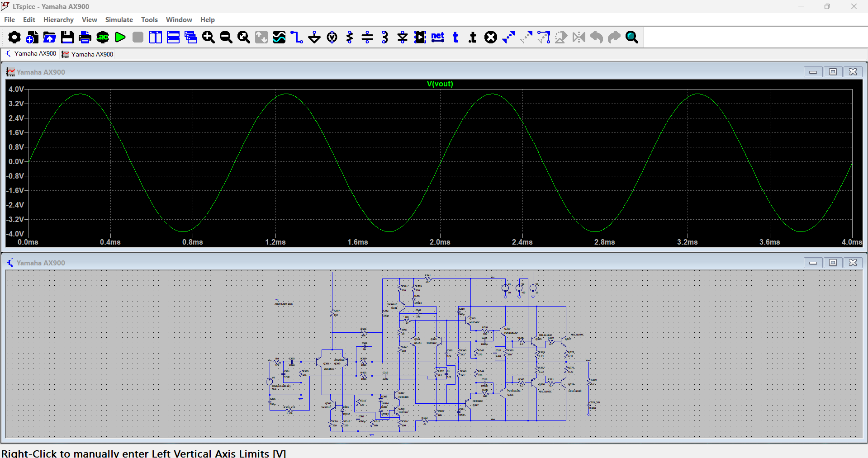The width and height of the screenshot is (868, 458).
Task: Maximize the schematic pane
Action: pyautogui.click(x=833, y=263)
